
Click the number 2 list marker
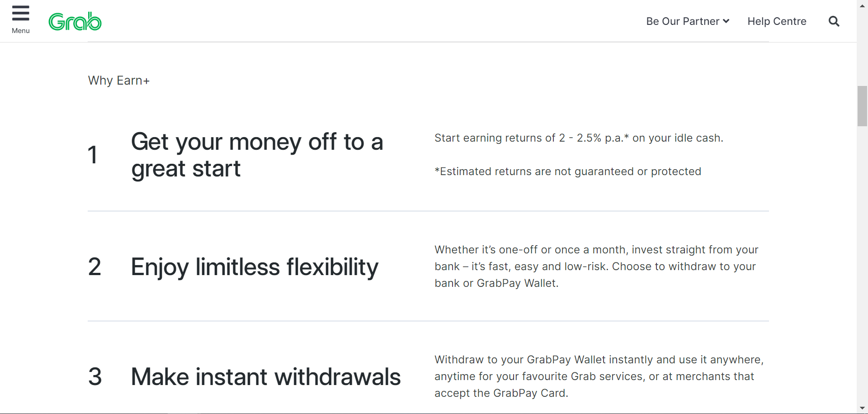pyautogui.click(x=94, y=266)
